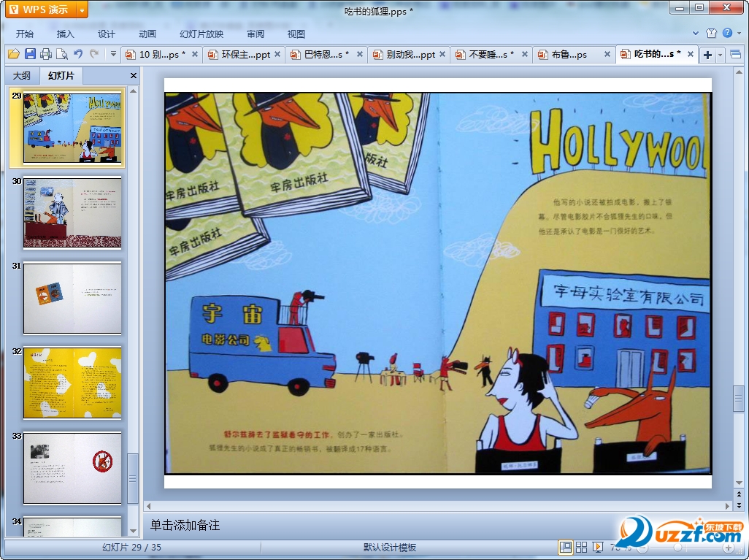The height and width of the screenshot is (560, 749).
Task: Save the presentation with the floppy icon
Action: point(30,54)
